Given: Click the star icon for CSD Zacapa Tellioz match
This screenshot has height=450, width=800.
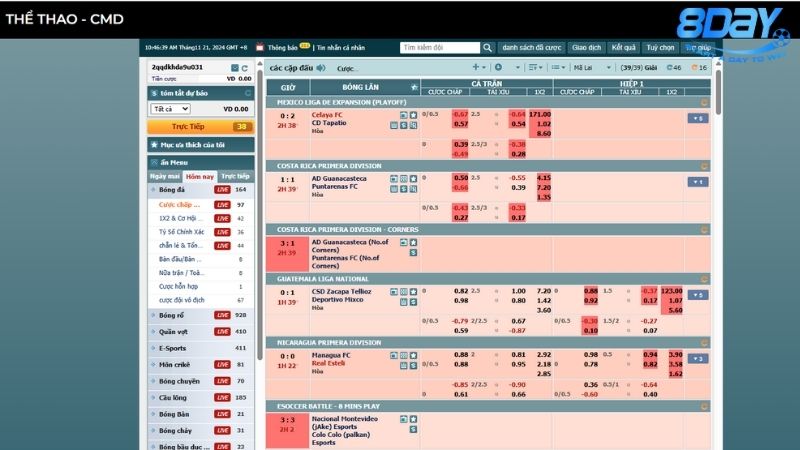Looking at the screenshot, I should point(413,292).
